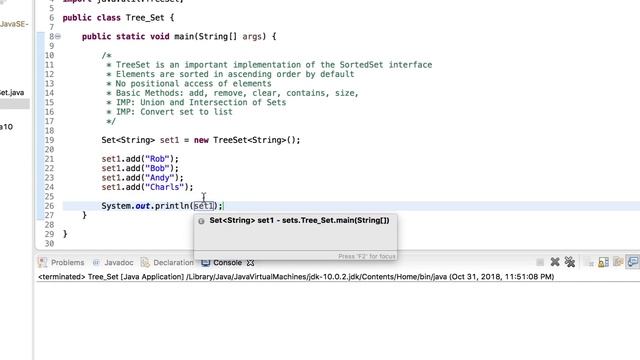Select the file ending 'et.java' in Package Explorer
640x360 pixels.
click(12, 93)
